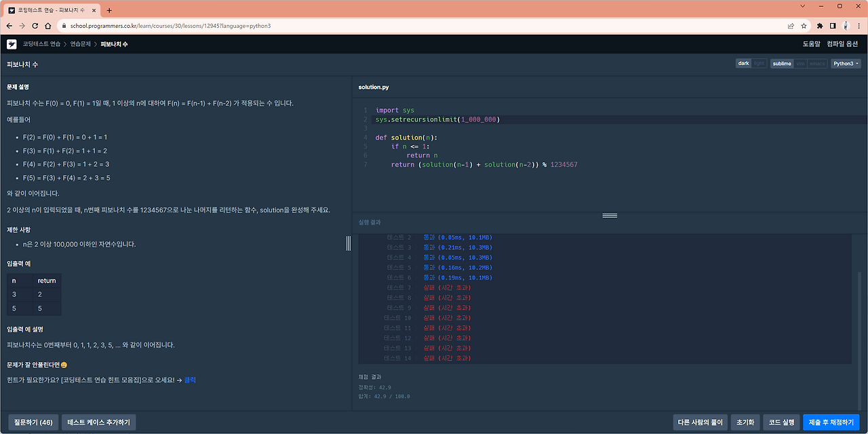Screen dimensions: 868x434
Task: Click the site lock icon in address bar
Action: click(x=64, y=26)
